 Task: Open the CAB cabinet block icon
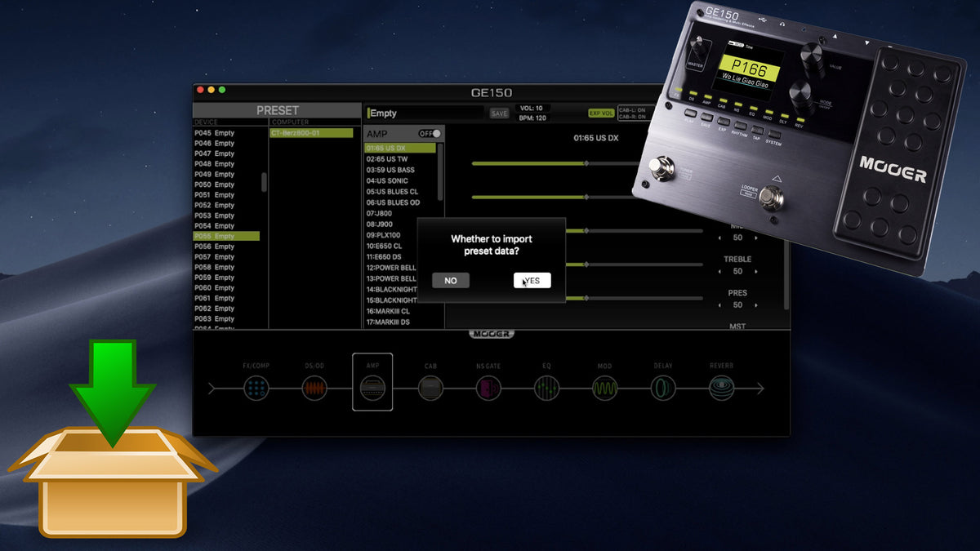coord(430,388)
